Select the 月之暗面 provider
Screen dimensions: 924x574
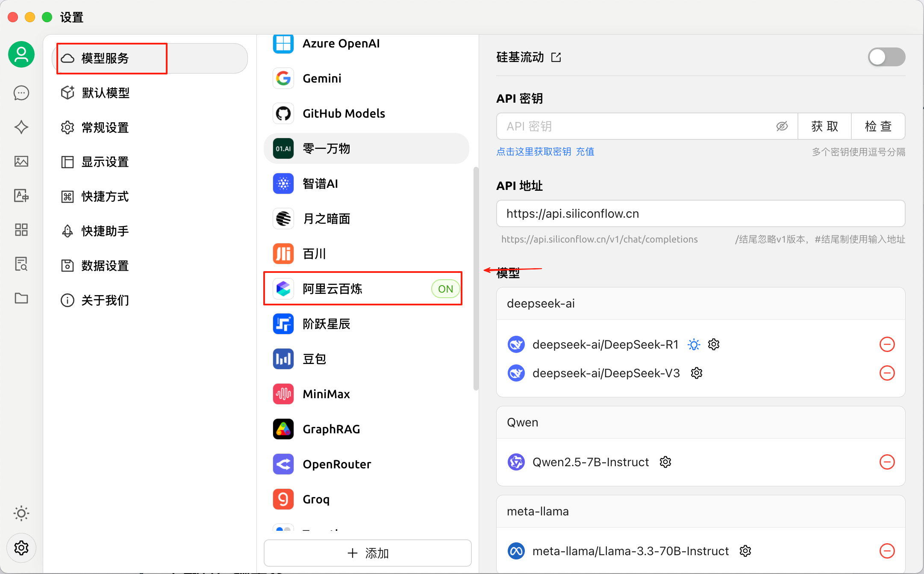366,219
